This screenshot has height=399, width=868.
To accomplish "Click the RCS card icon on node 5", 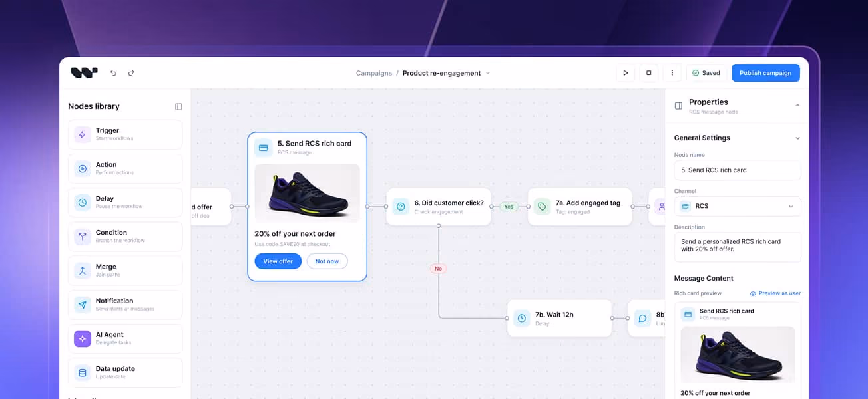I will (264, 148).
